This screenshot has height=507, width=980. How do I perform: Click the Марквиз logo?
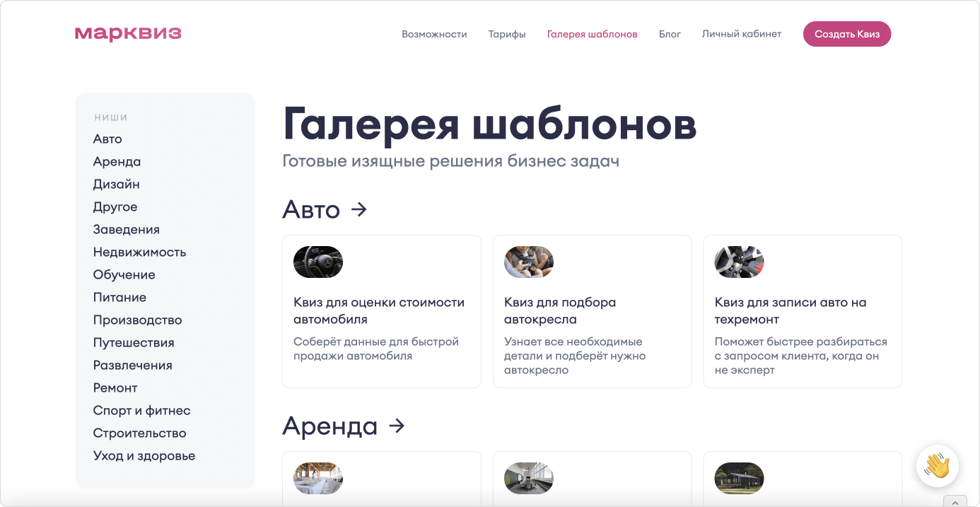point(128,34)
